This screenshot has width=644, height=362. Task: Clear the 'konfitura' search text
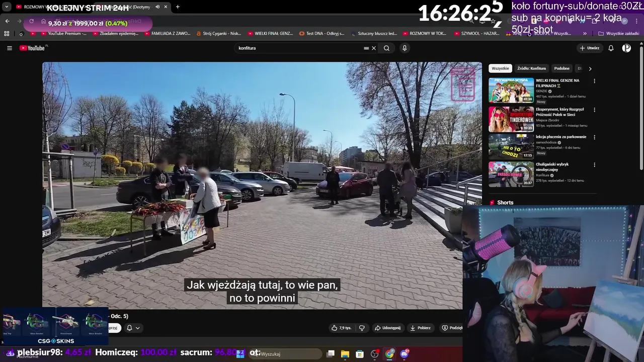point(374,48)
